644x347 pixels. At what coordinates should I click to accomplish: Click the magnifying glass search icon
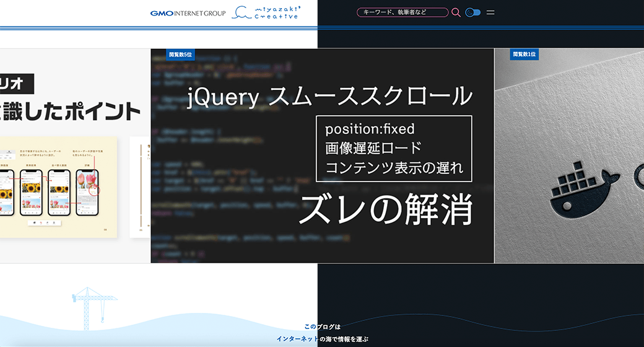tap(456, 12)
